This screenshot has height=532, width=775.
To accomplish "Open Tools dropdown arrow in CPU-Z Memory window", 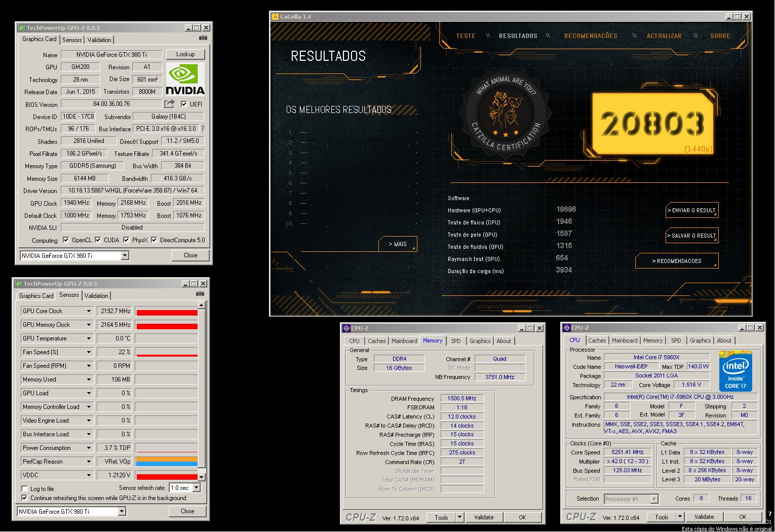I will click(459, 517).
